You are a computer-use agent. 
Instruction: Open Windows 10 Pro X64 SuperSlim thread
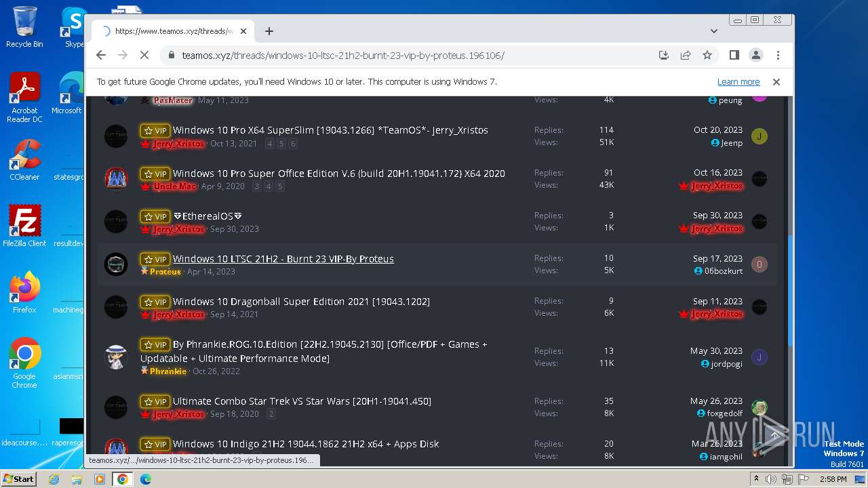(x=330, y=130)
